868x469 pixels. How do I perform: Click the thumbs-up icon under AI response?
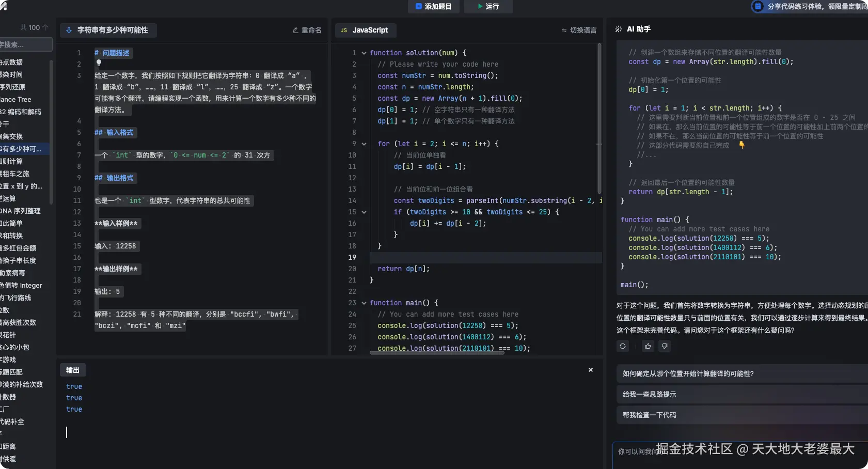click(648, 346)
